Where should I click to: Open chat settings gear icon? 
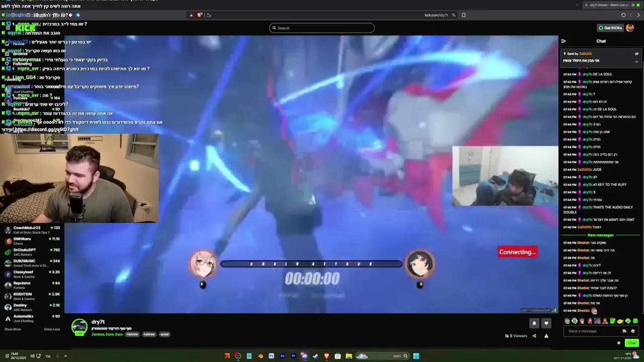click(619, 343)
